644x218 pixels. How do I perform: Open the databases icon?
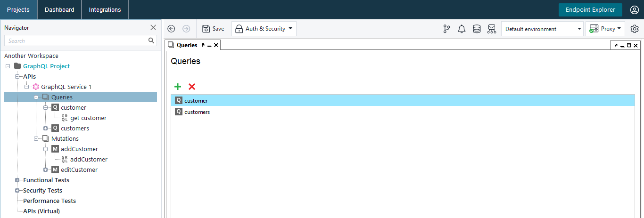click(x=477, y=29)
